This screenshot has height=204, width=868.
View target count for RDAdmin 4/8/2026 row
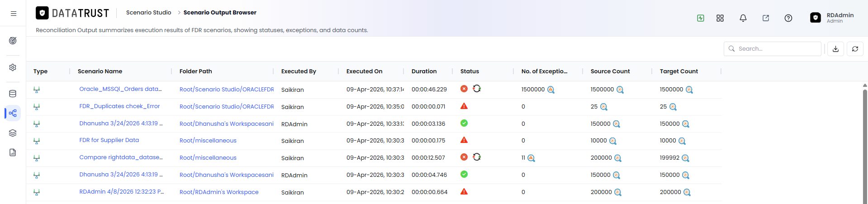point(687,192)
